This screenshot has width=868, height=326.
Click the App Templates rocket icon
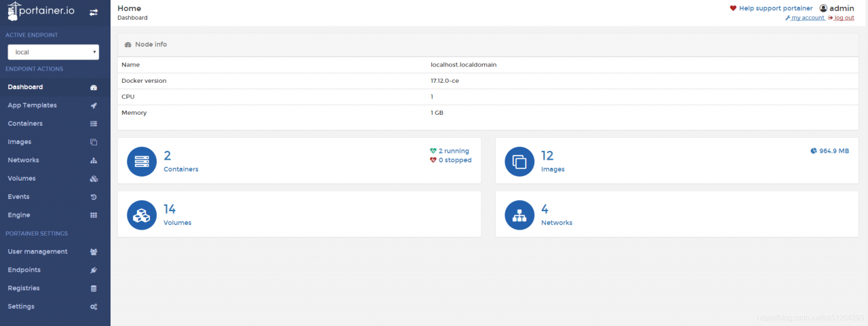coord(94,106)
